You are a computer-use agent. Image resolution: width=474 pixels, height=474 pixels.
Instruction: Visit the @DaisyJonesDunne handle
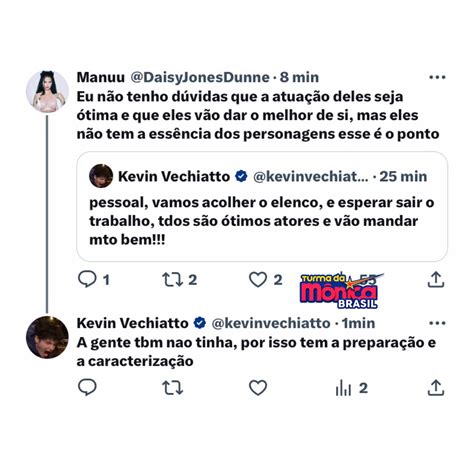point(200,77)
